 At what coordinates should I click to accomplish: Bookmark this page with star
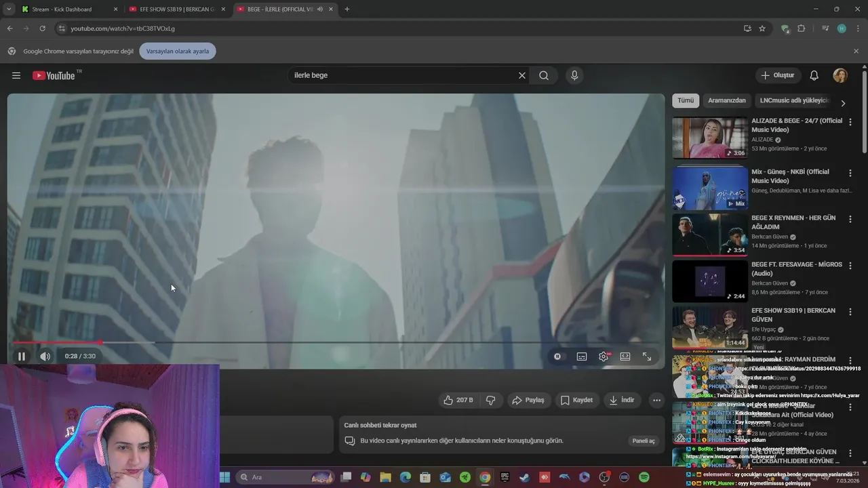[x=762, y=28]
